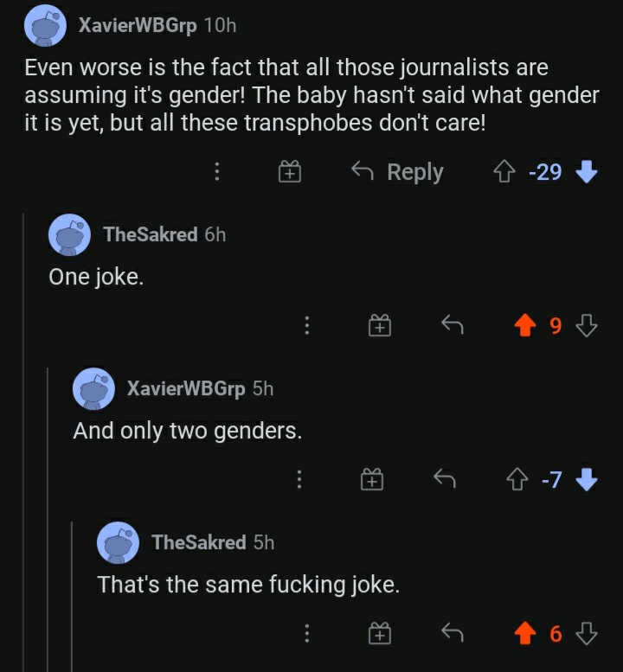Give award to the top comment

click(289, 172)
